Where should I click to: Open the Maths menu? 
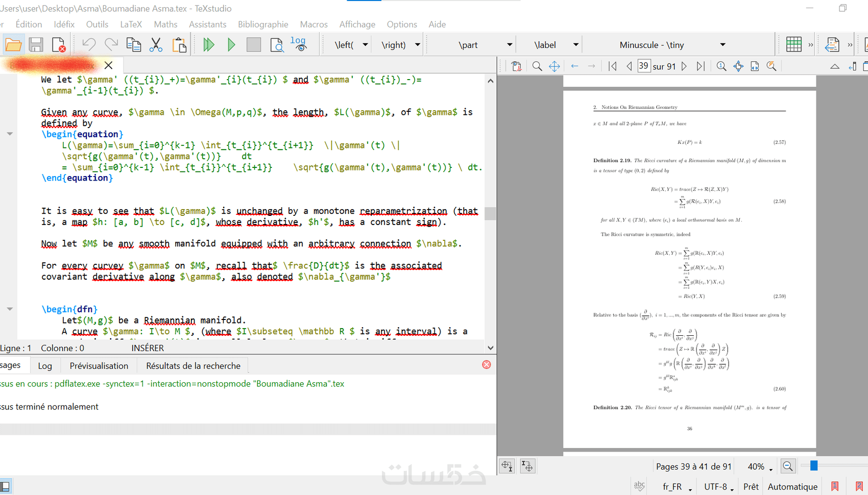point(165,24)
